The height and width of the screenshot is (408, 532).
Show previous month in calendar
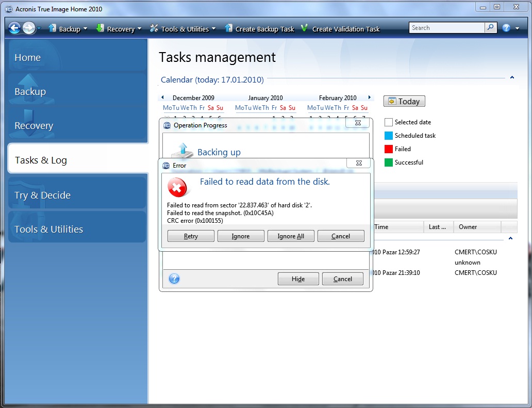pyautogui.click(x=162, y=97)
